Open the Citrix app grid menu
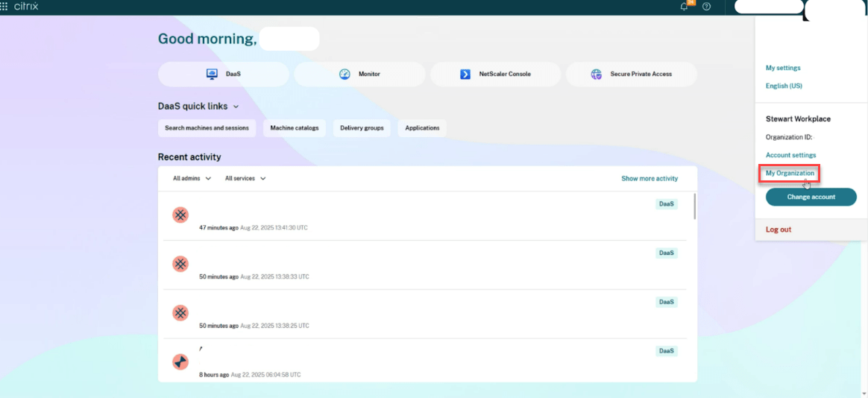868x398 pixels. point(4,7)
